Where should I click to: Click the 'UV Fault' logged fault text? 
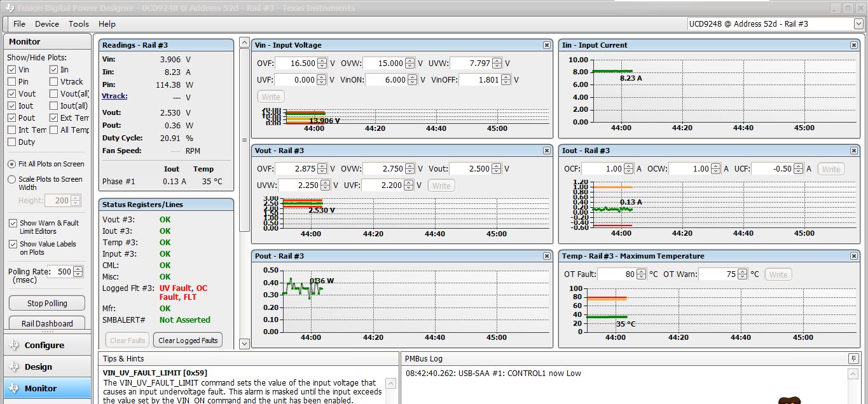175,288
